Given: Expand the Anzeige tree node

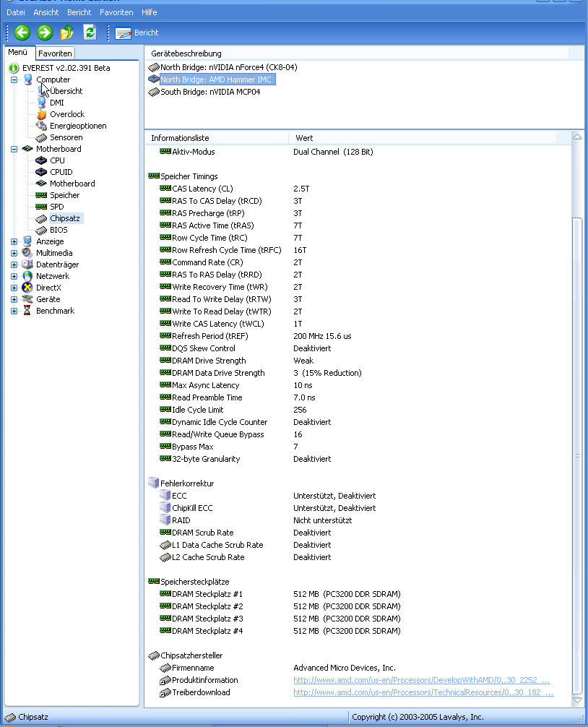Looking at the screenshot, I should pyautogui.click(x=14, y=241).
